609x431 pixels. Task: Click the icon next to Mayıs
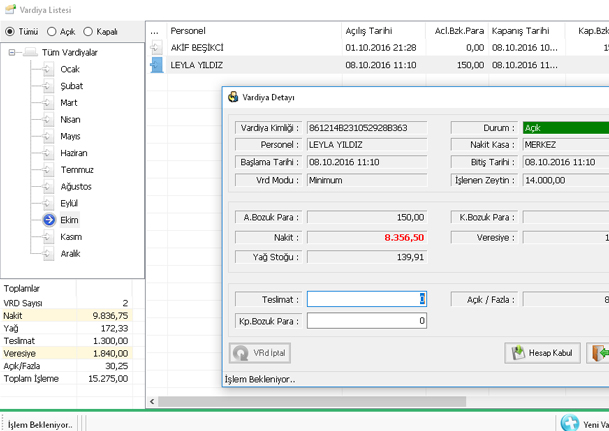click(47, 136)
